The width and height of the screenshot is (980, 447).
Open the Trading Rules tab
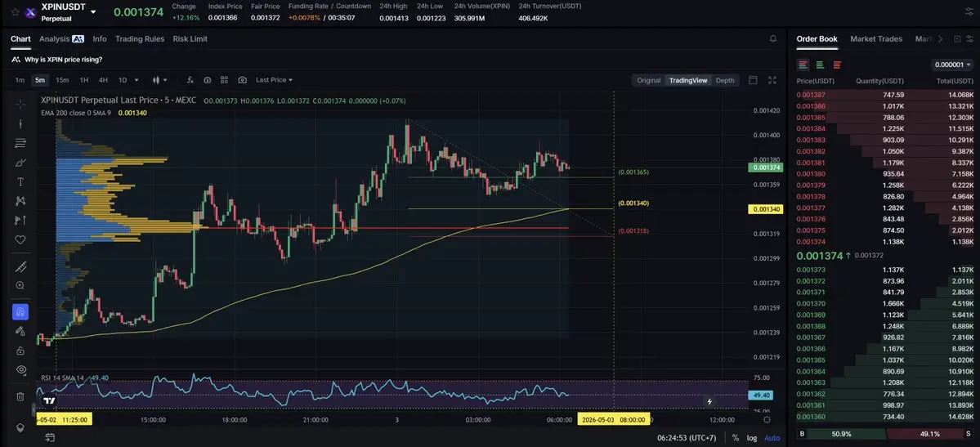(x=140, y=38)
